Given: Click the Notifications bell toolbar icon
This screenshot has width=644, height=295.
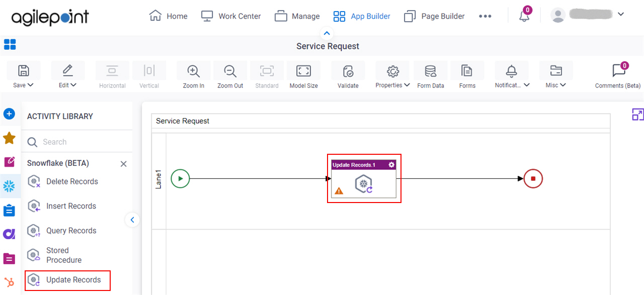Looking at the screenshot, I should [x=512, y=71].
